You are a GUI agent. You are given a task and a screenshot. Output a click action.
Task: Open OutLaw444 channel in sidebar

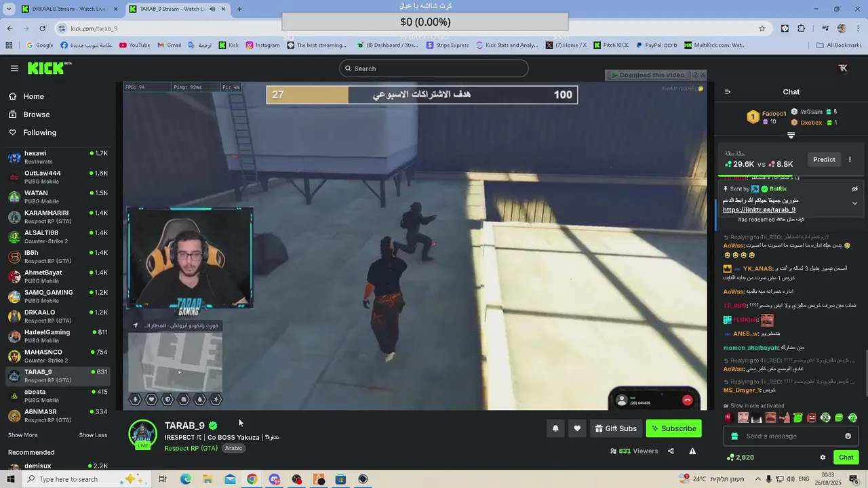point(58,177)
